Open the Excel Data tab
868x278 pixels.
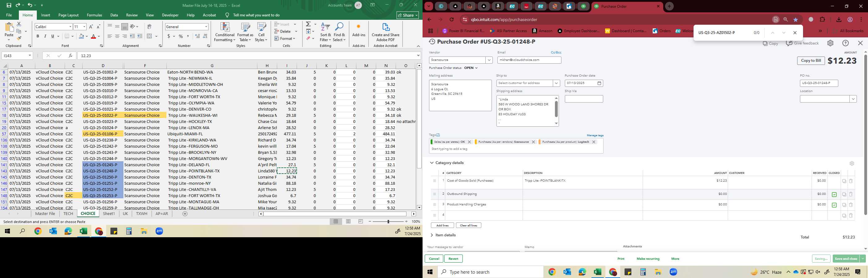tap(114, 15)
